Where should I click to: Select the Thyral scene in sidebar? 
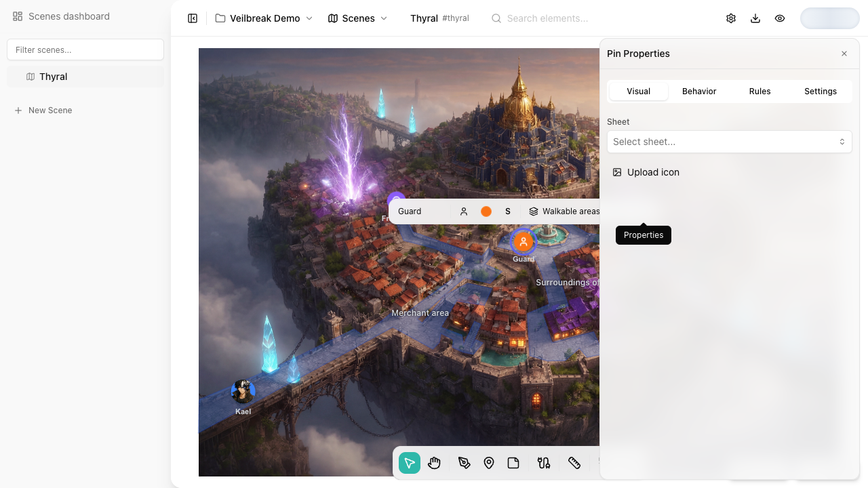(85, 77)
